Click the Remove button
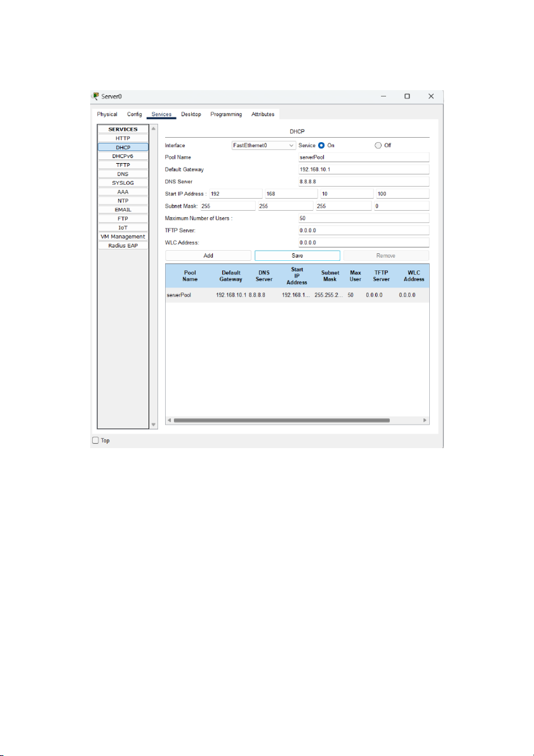The height and width of the screenshot is (756, 534). coord(386,256)
